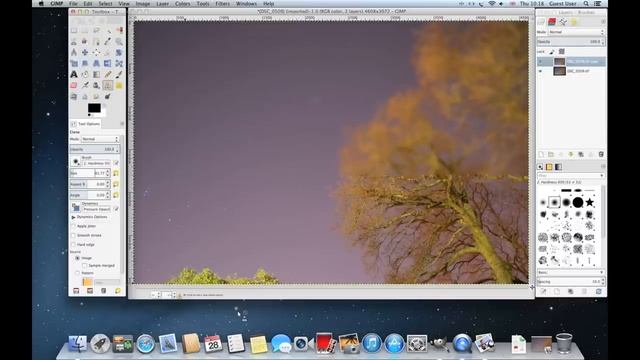
Task: Select the Rotate tool
Action: (x=119, y=52)
